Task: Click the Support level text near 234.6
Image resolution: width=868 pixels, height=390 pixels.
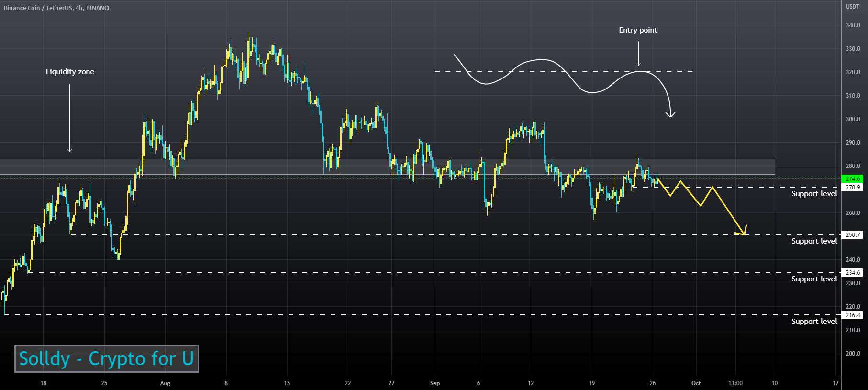Action: coord(814,279)
